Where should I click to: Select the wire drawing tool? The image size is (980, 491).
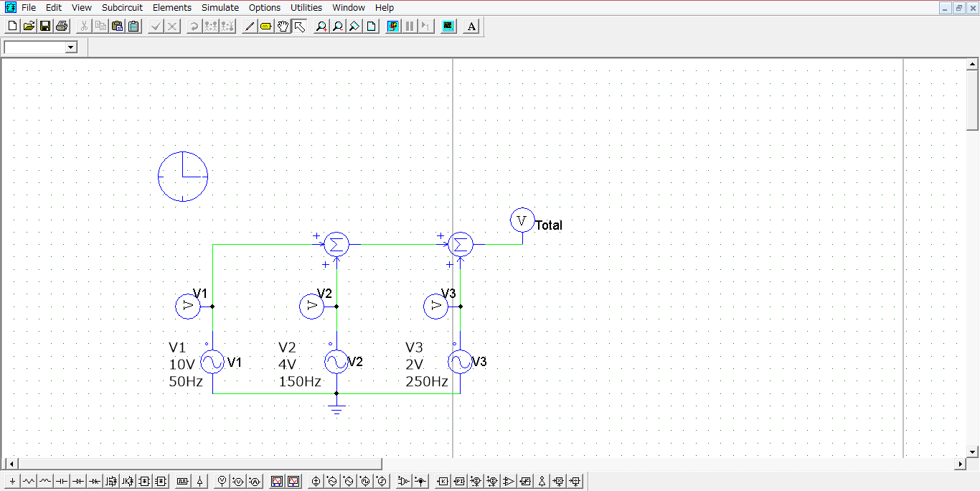[x=249, y=26]
